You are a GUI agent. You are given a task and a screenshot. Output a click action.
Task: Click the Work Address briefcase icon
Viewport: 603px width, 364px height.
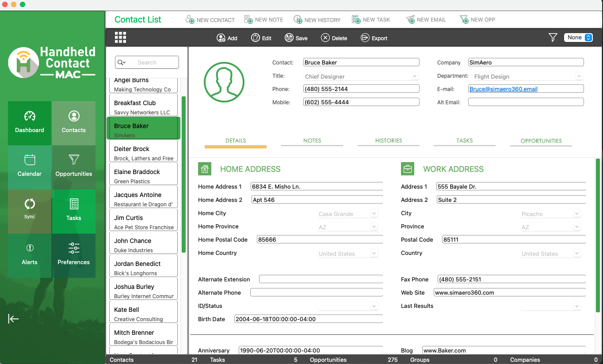[x=407, y=169]
